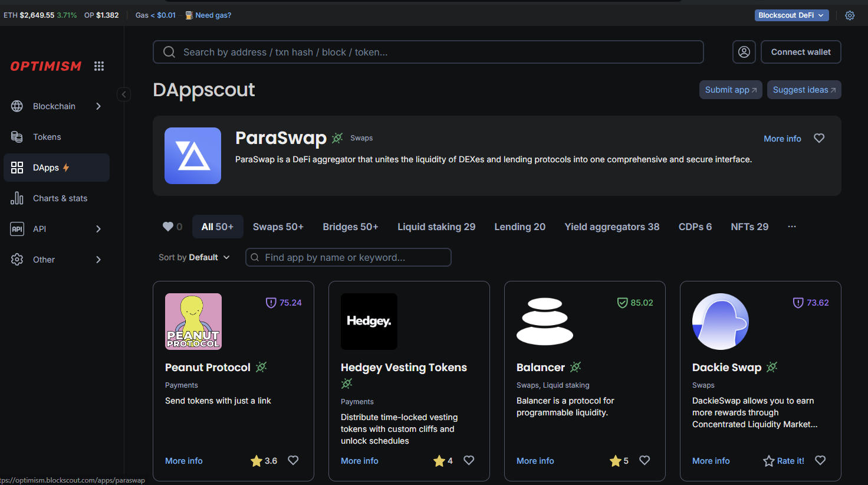Open the user profile icon button

click(744, 52)
